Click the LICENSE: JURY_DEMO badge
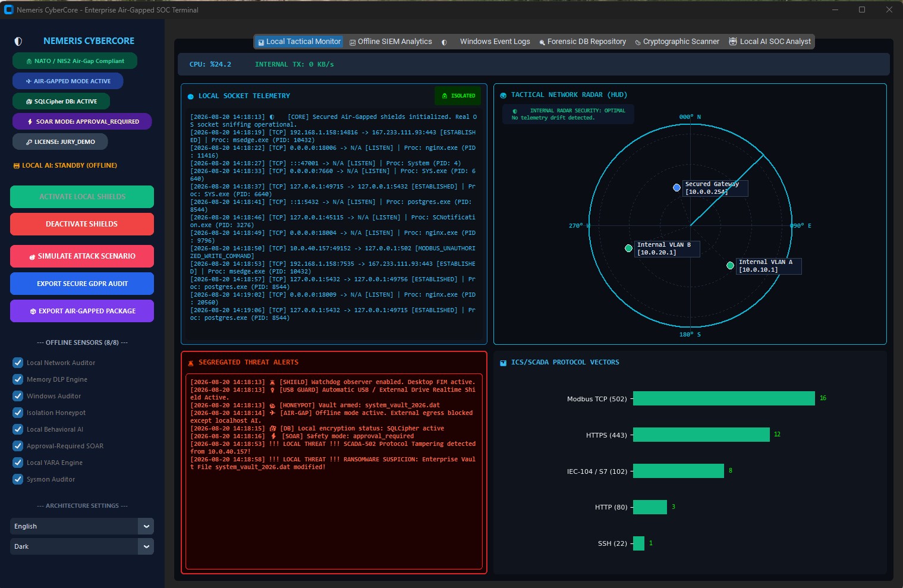This screenshot has height=588, width=903. (x=60, y=142)
